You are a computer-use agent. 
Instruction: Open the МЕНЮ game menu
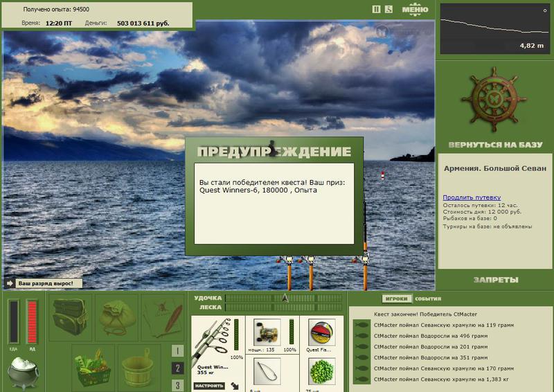tap(415, 10)
